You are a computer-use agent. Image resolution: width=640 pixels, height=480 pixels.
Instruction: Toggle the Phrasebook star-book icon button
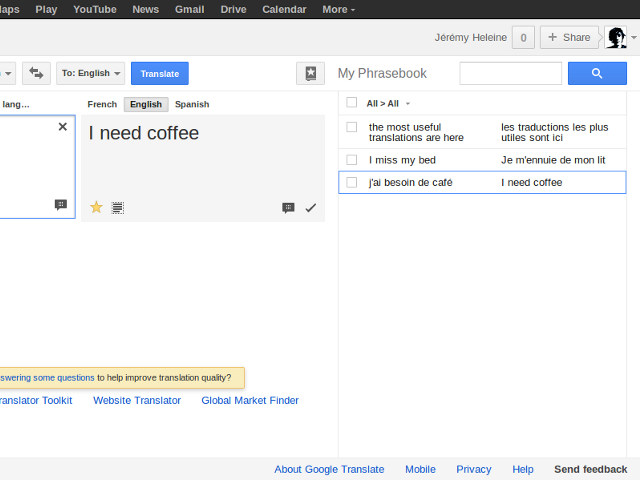311,73
